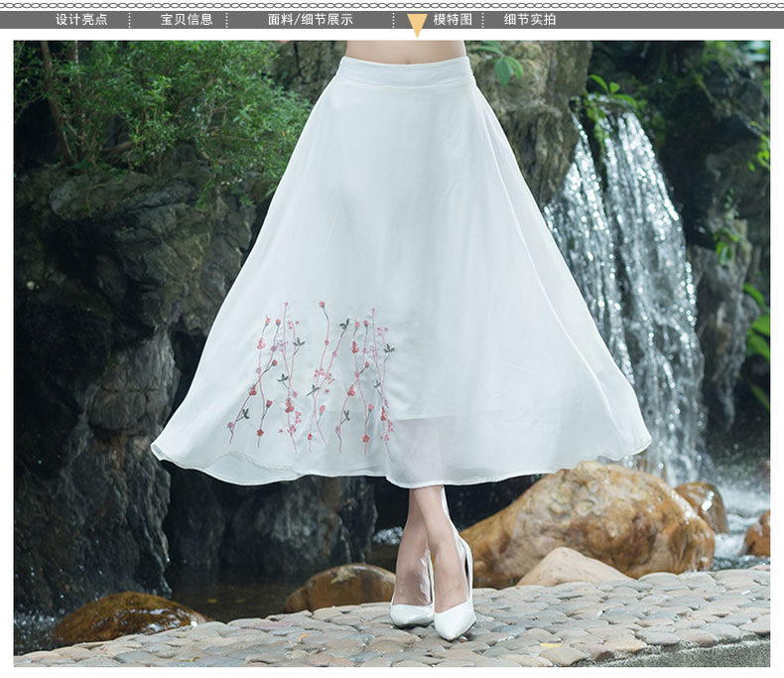
Task: Switch to the 宝贝信息 tab
Action: tap(187, 19)
